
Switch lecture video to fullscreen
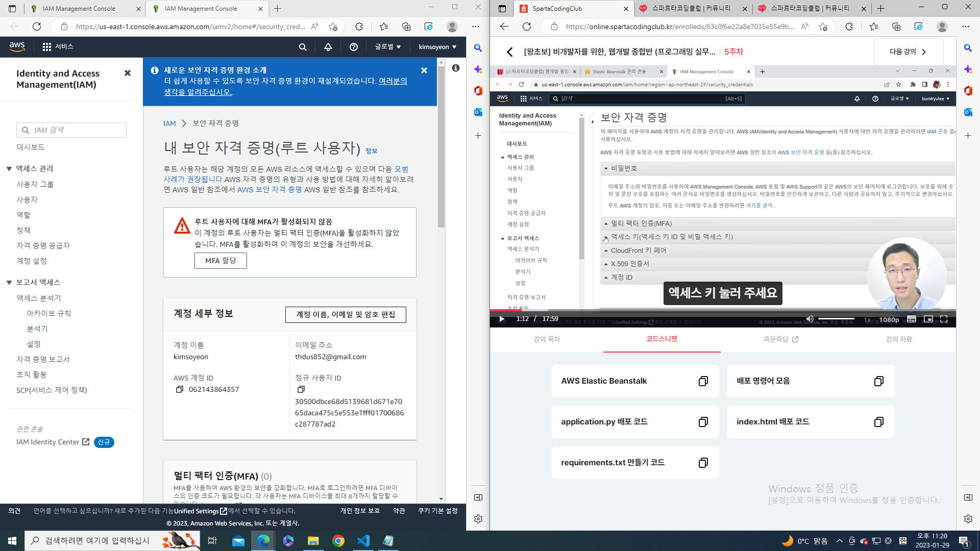point(944,319)
